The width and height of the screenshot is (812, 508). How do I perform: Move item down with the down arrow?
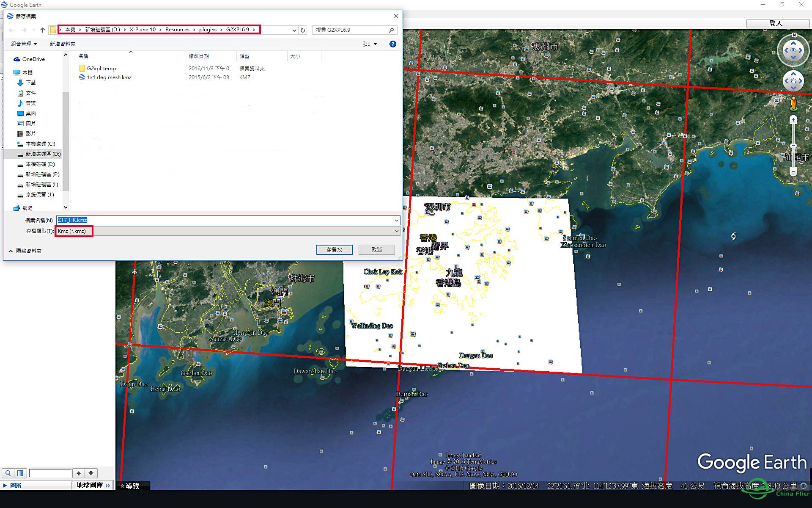coord(91,473)
